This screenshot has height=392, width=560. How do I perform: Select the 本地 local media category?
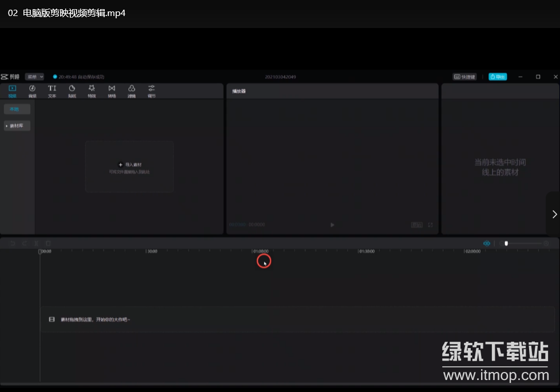click(17, 109)
